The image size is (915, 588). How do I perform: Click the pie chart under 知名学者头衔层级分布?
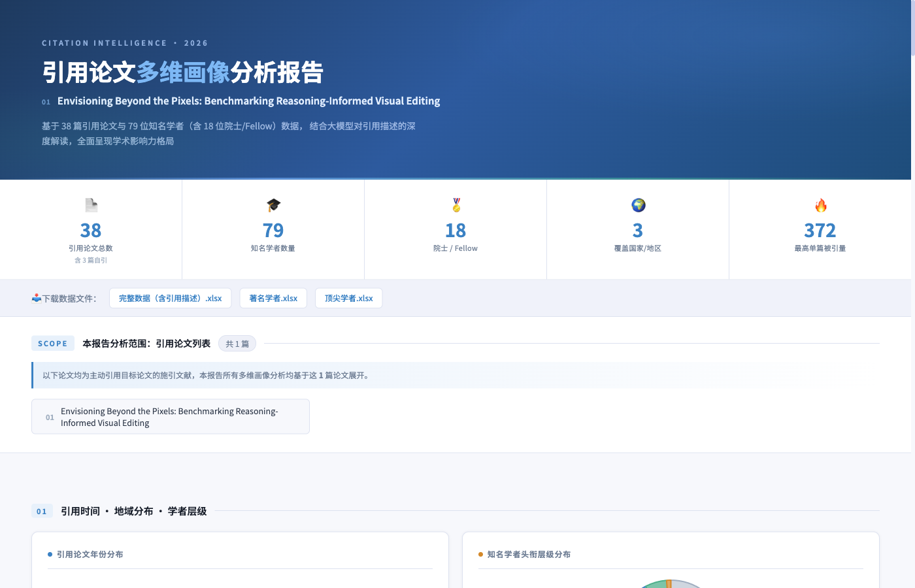point(670,585)
